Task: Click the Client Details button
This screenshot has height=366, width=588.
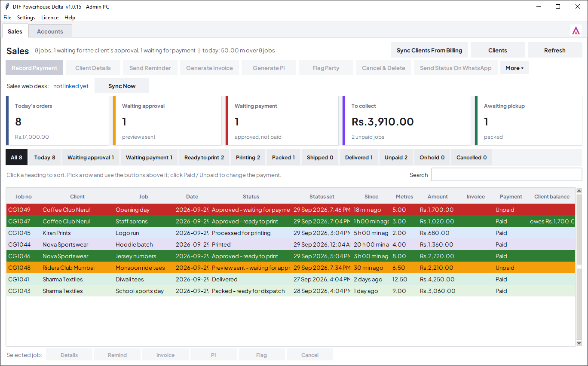Action: pos(93,68)
